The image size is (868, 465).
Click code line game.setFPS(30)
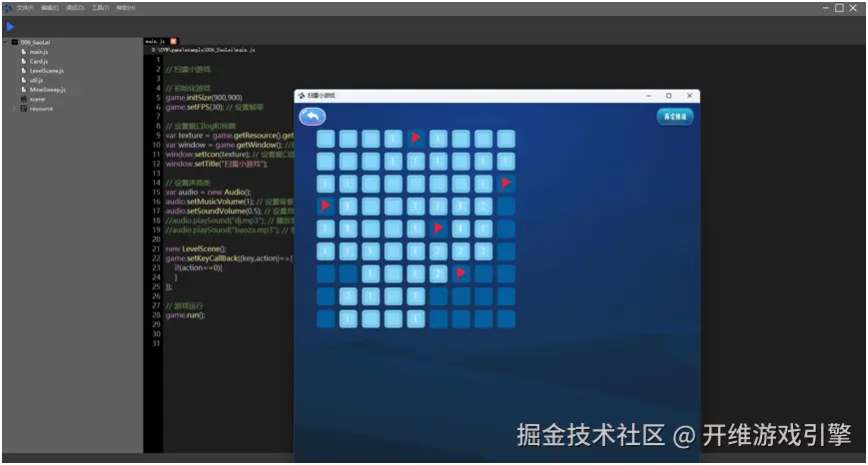click(x=195, y=107)
